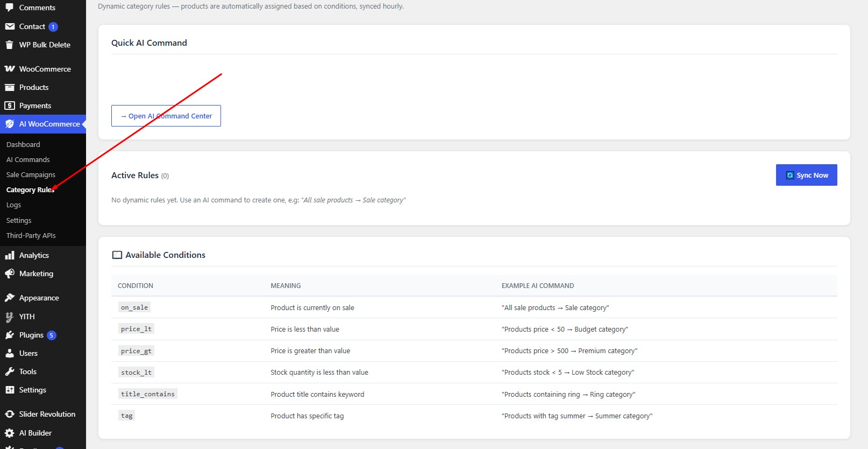Open the Logs submenu page

click(13, 205)
